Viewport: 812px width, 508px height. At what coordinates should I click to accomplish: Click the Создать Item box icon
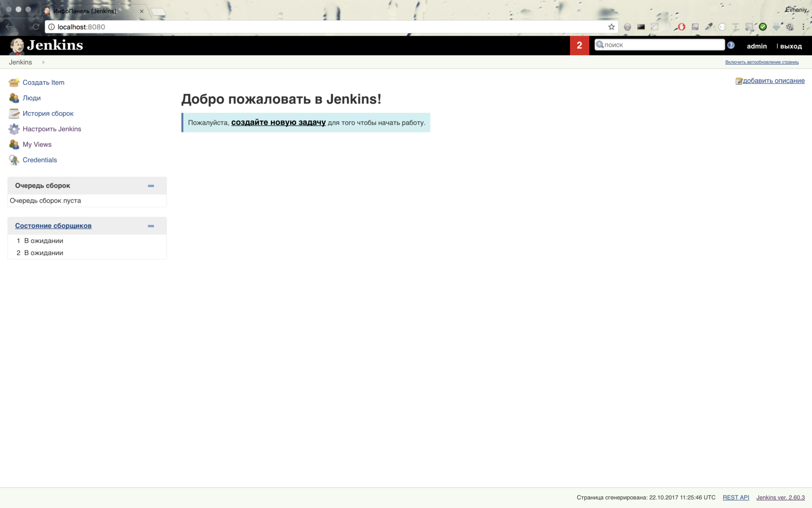[14, 82]
